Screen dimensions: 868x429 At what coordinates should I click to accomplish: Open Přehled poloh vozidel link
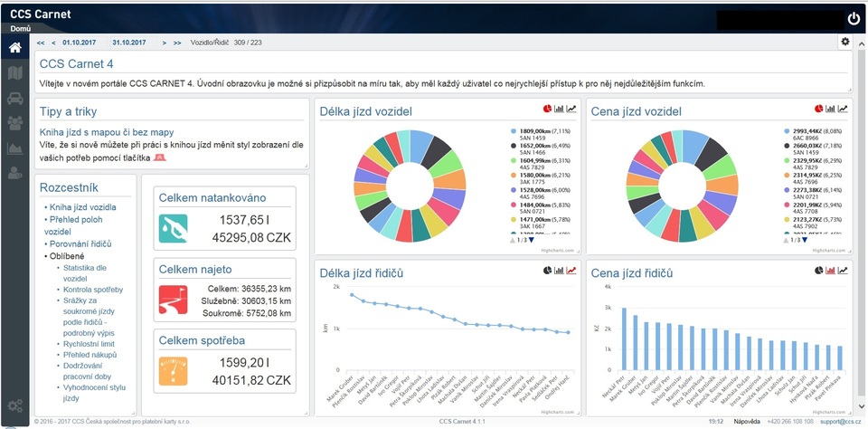click(73, 225)
